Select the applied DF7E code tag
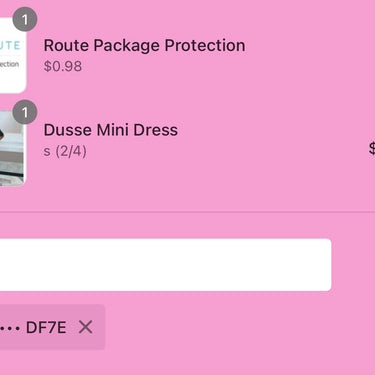Screen dimensions: 375x375 [x=52, y=327]
